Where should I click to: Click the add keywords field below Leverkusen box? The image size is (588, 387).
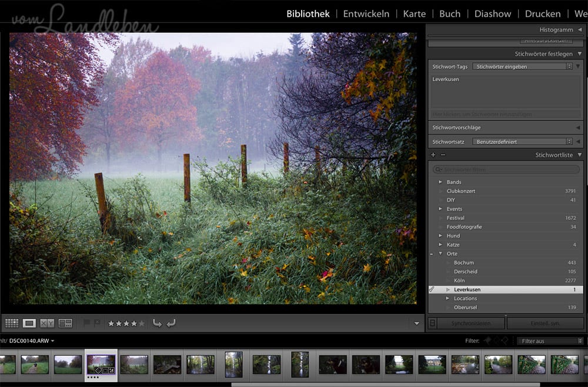click(x=506, y=114)
